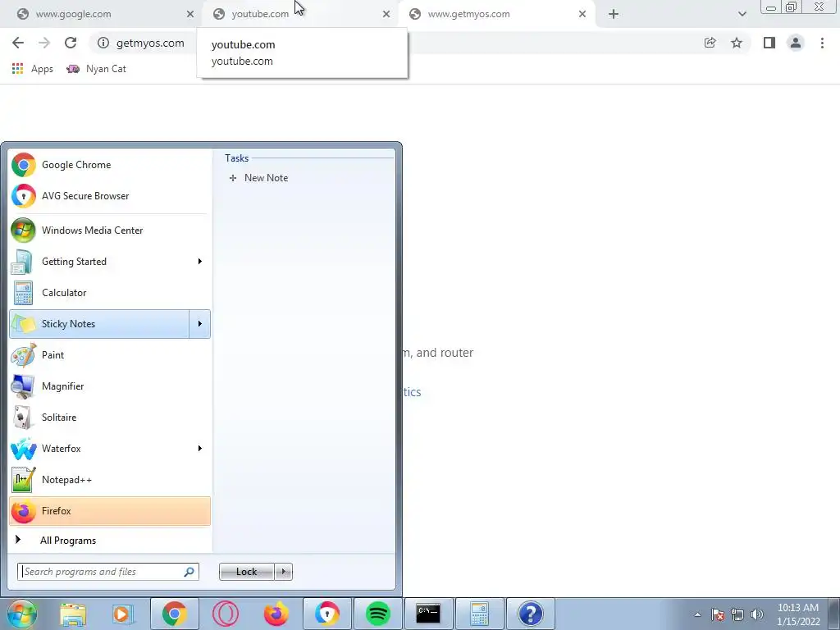The image size is (840, 630).
Task: Switch to Command Prompt taskbar button
Action: 428,614
